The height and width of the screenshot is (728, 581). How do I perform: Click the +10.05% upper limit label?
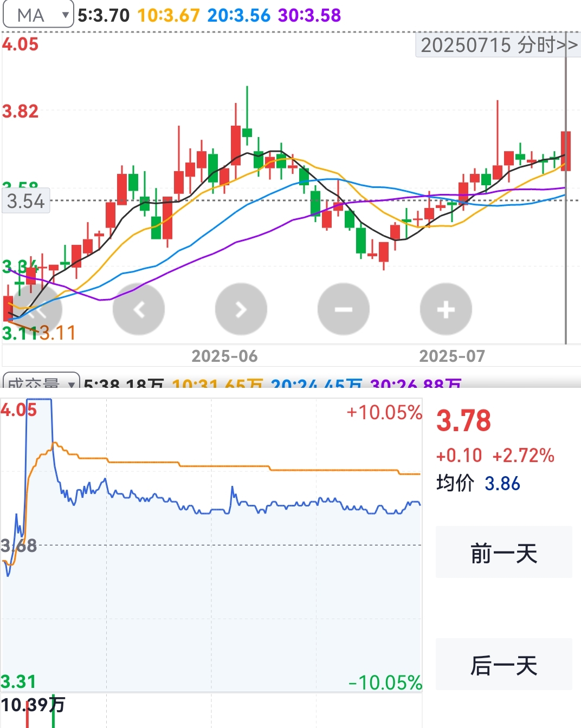(384, 412)
